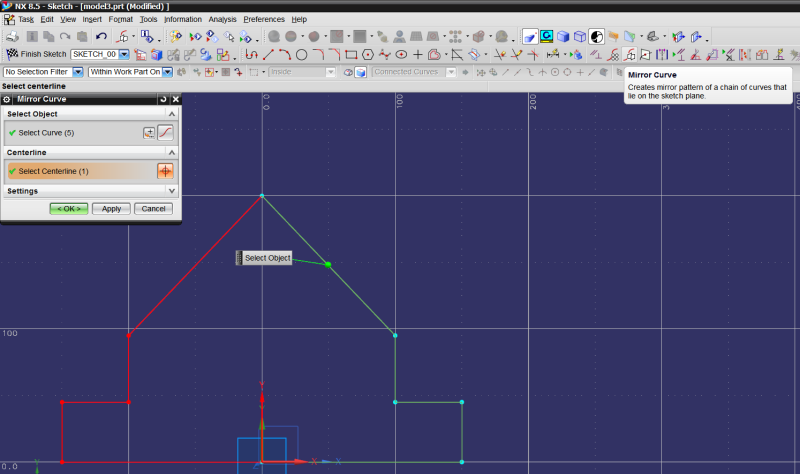The width and height of the screenshot is (800, 474).
Task: Toggle the shaded solid cube icon
Action: pyautogui.click(x=563, y=37)
